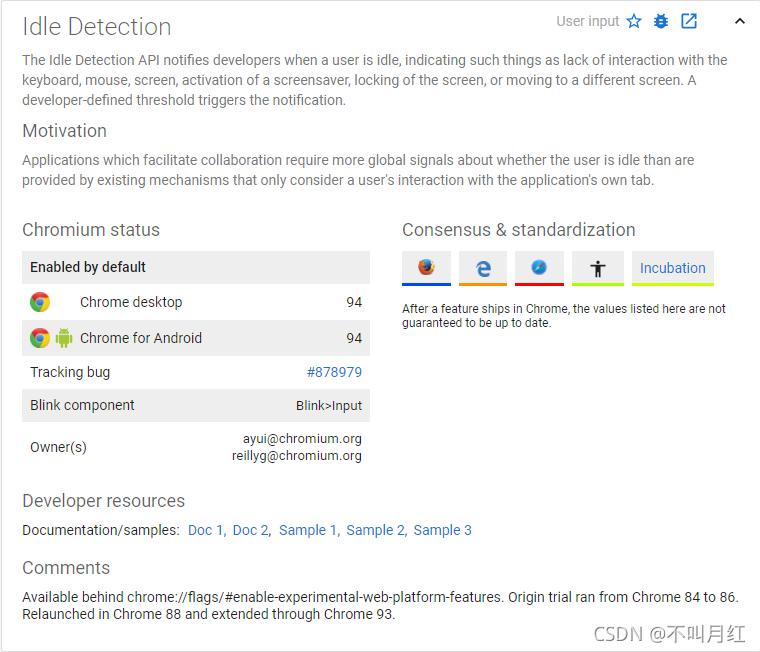Open the Sample 2 link
The image size is (760, 652).
click(x=375, y=530)
